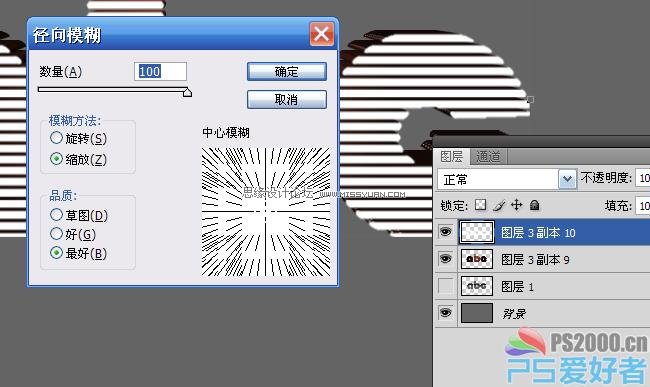This screenshot has width=650, height=387.
Task: Choose 最好(B) quality option
Action: tap(56, 253)
